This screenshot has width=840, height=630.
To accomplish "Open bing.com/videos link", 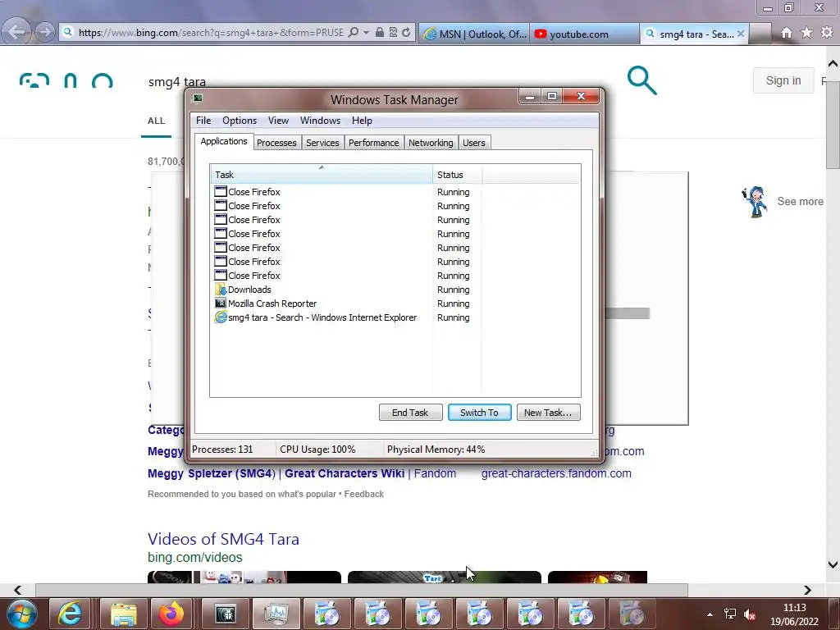I will 195,557.
